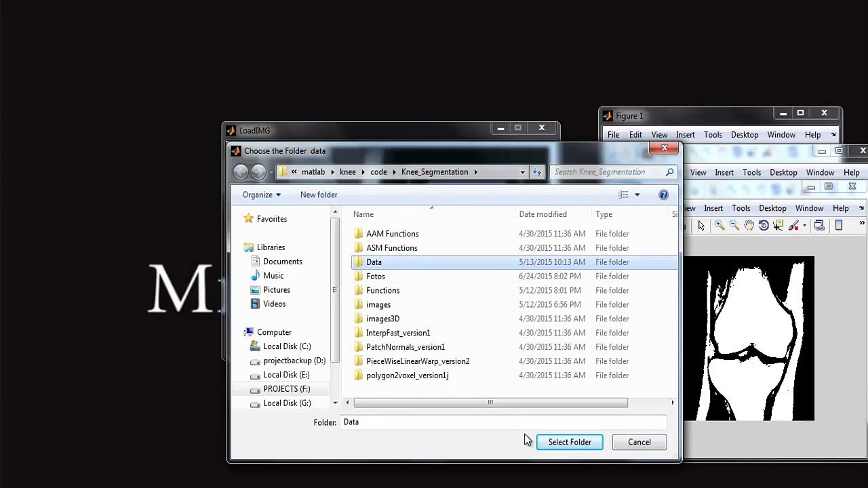Click the Forward arrow in folder dialog

pyautogui.click(x=258, y=172)
